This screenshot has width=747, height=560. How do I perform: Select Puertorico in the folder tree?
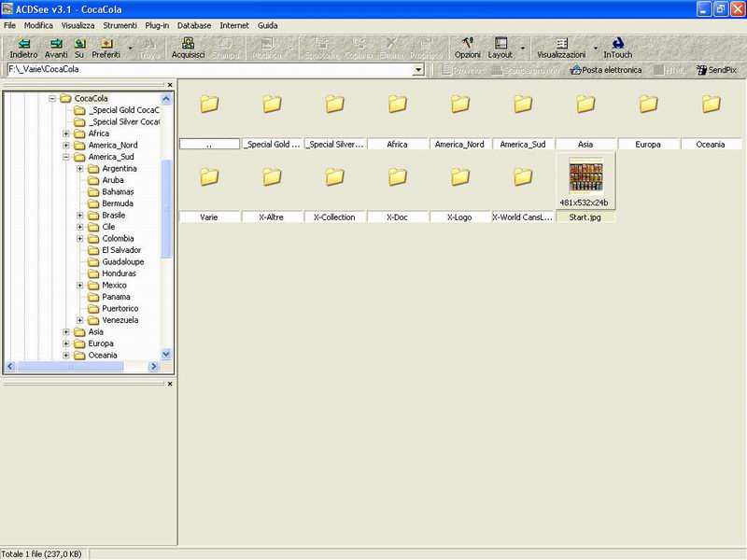coord(120,309)
